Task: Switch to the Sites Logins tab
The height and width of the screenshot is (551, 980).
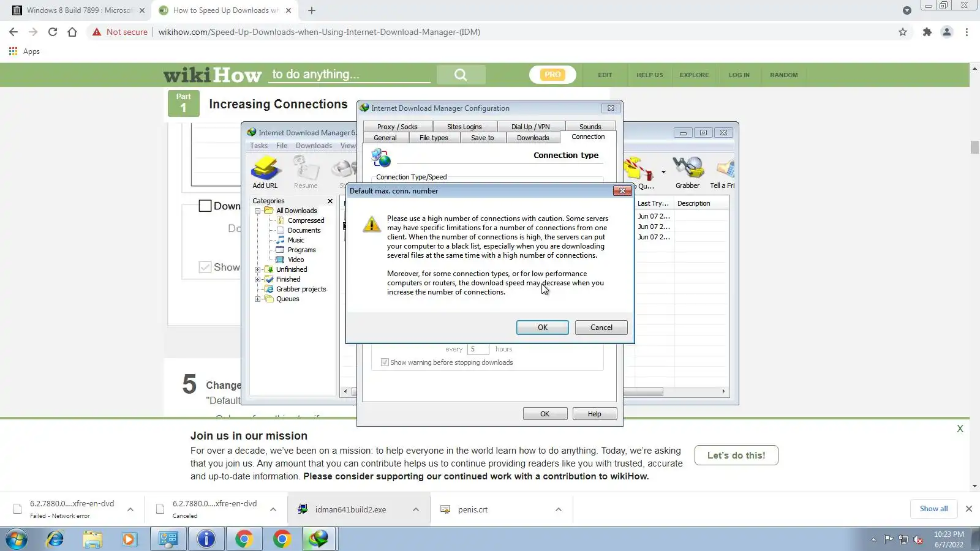Action: (x=464, y=127)
